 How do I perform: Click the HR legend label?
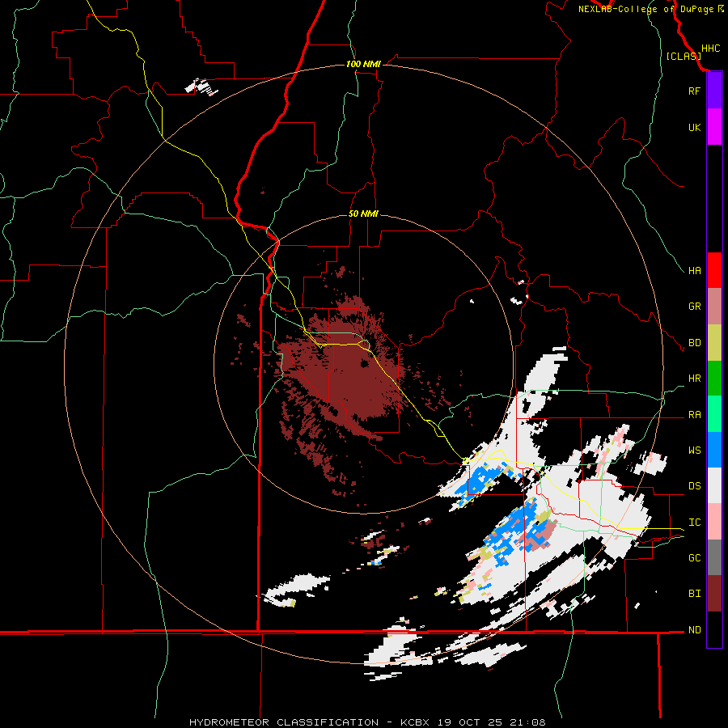[x=694, y=379]
